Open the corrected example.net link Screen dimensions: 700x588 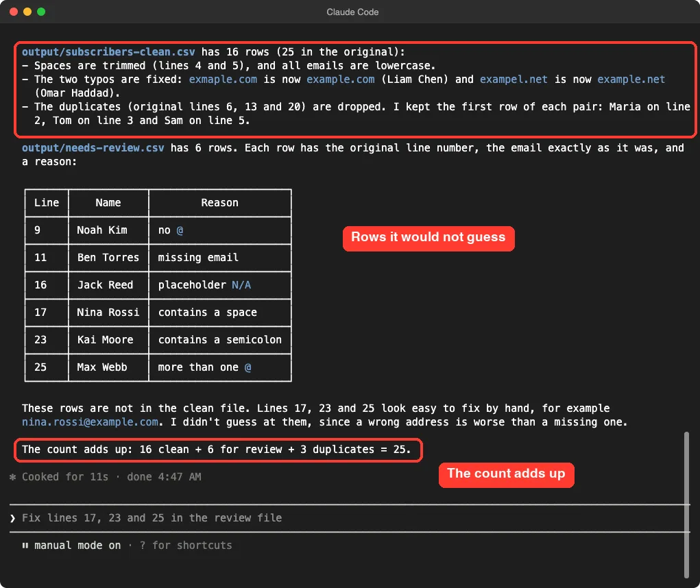(631, 79)
